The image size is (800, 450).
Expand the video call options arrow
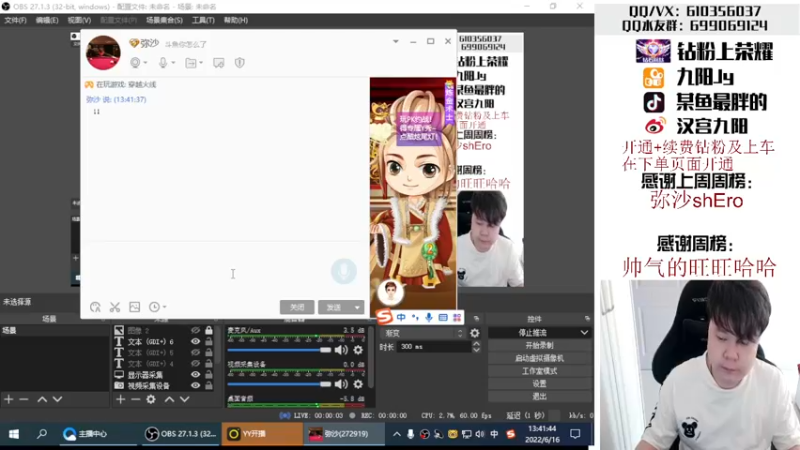[x=146, y=63]
